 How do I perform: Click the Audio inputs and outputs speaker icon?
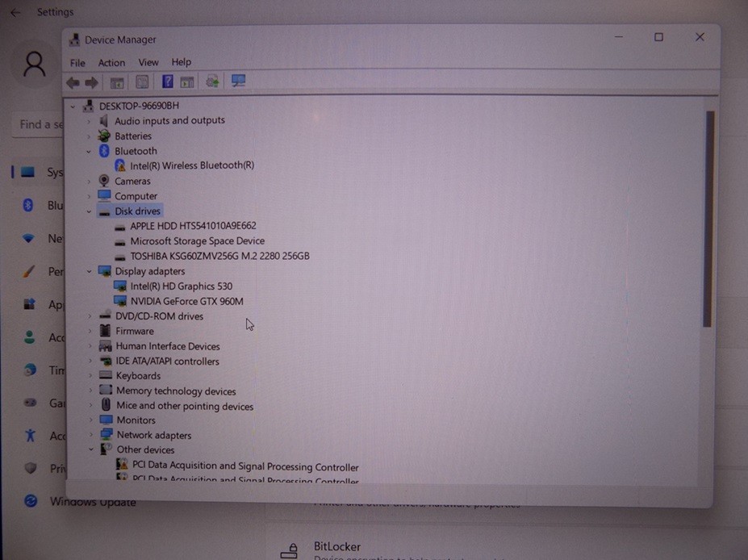103,121
